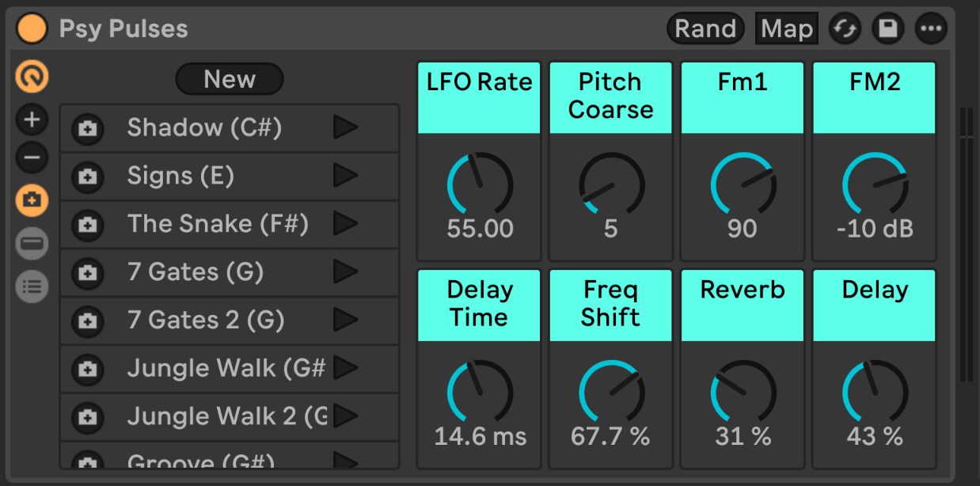This screenshot has height=486, width=980.
Task: Select the hot-swap icon beside Shadow (C#)
Action: pyautogui.click(x=87, y=127)
